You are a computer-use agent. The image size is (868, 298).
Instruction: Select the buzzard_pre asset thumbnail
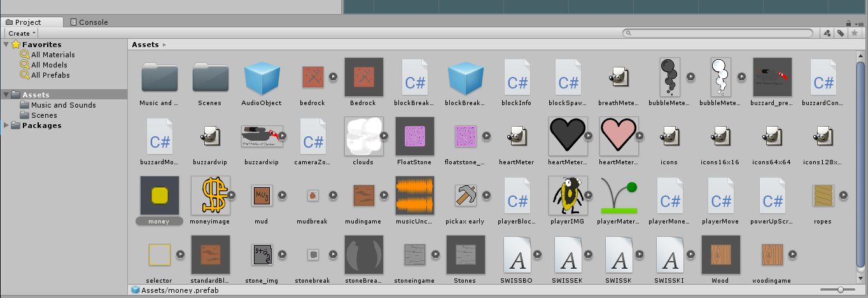(x=772, y=78)
